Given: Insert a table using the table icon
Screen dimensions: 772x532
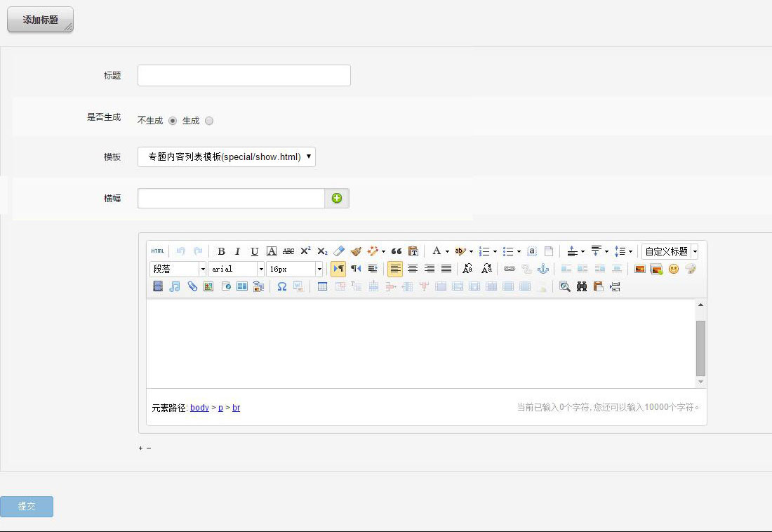Looking at the screenshot, I should pyautogui.click(x=322, y=286).
